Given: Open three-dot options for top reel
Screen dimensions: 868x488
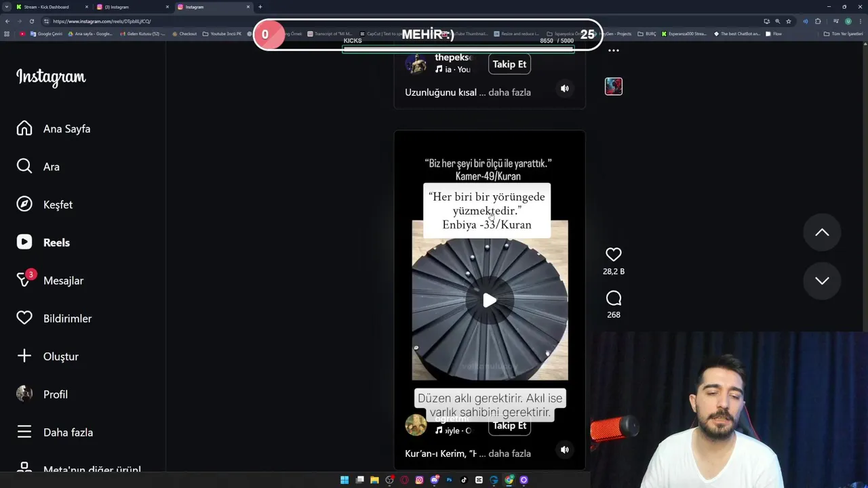Looking at the screenshot, I should 614,51.
